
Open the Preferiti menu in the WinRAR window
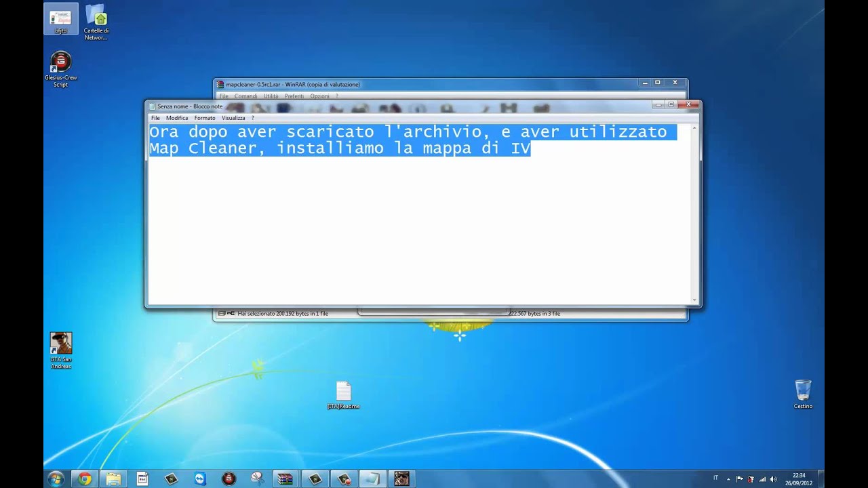(x=294, y=96)
